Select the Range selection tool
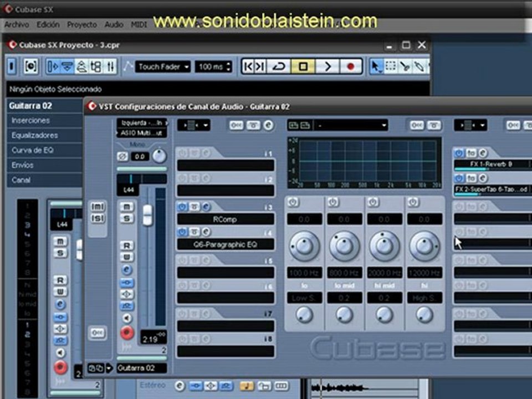This screenshot has height=399, width=532. click(391, 66)
